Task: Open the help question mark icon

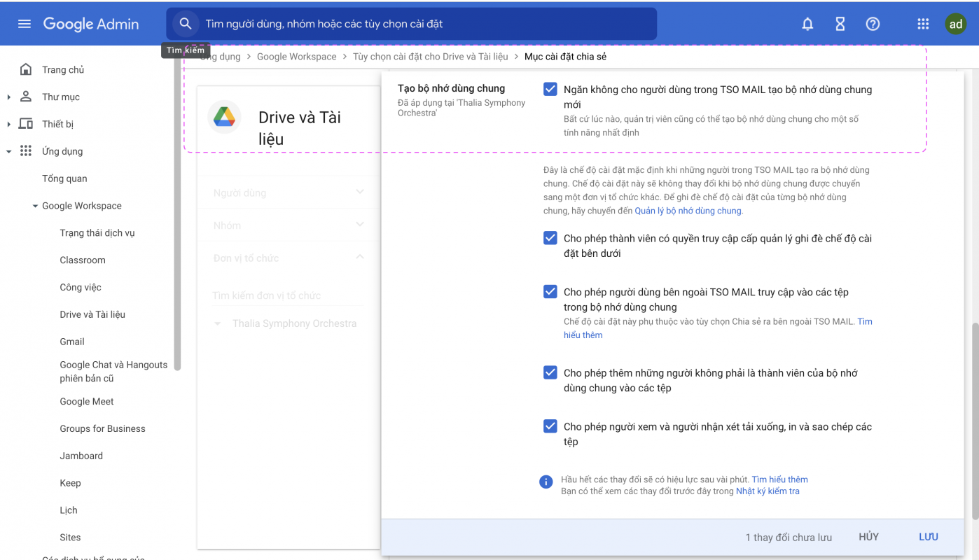Action: pos(873,24)
